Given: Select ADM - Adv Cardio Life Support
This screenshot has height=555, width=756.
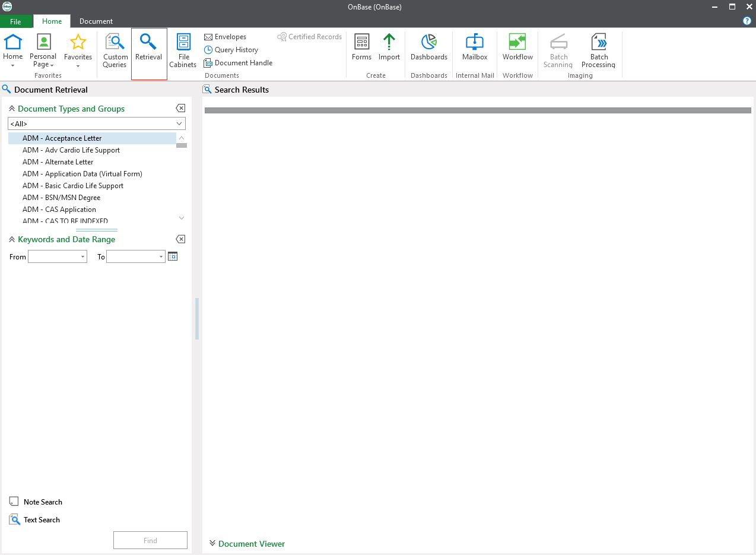Looking at the screenshot, I should click(x=92, y=150).
